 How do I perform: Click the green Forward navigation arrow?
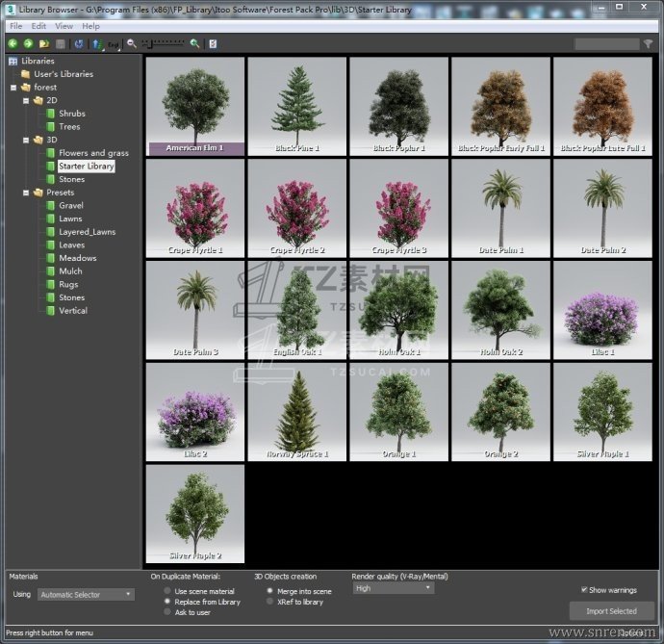(x=27, y=43)
